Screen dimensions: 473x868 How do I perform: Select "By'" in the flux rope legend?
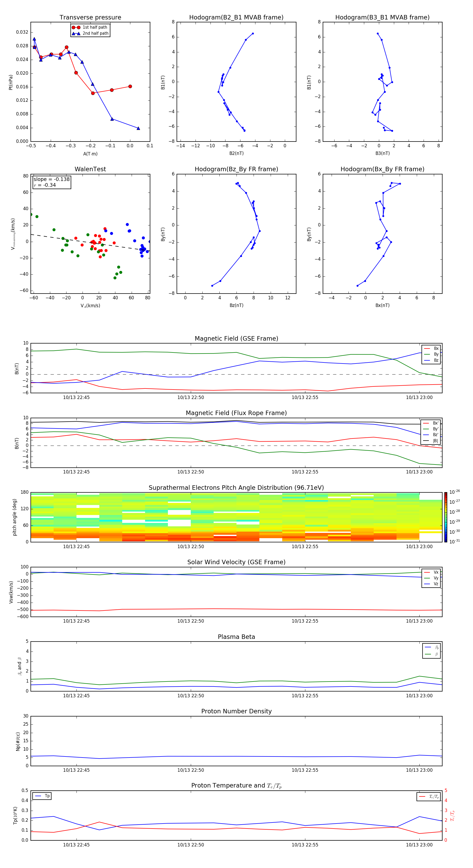[431, 429]
